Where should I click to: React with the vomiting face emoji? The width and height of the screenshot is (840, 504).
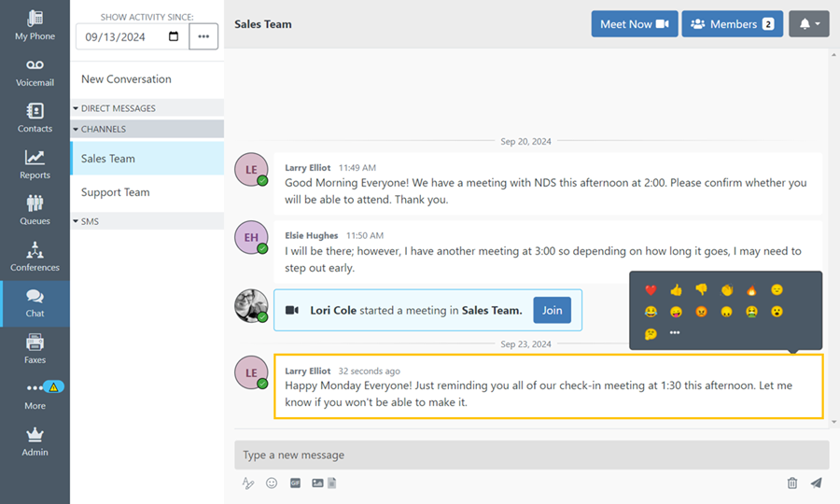751,312
